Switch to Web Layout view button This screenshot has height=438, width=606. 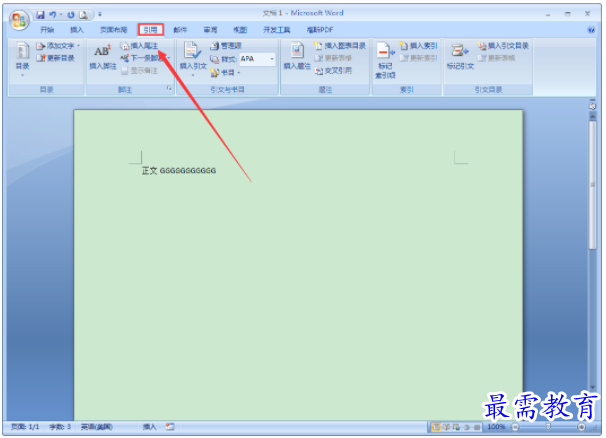(457, 427)
